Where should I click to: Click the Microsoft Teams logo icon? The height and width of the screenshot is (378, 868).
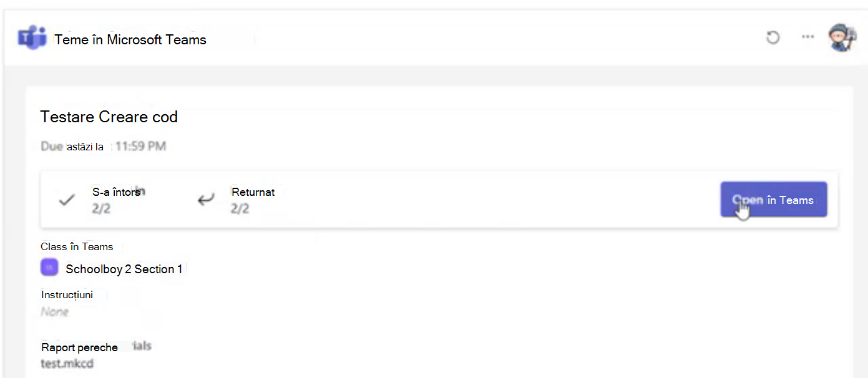(32, 39)
